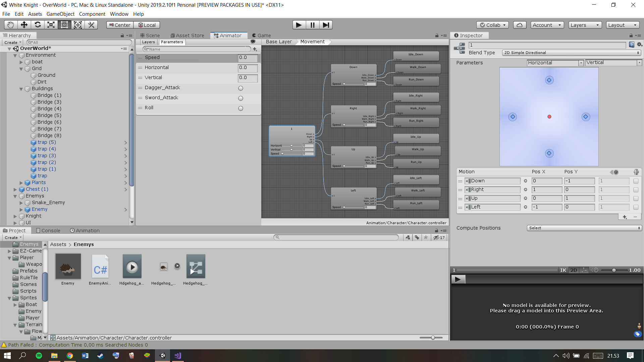
Task: Expand the Knight hierarchy node
Action: (x=15, y=216)
